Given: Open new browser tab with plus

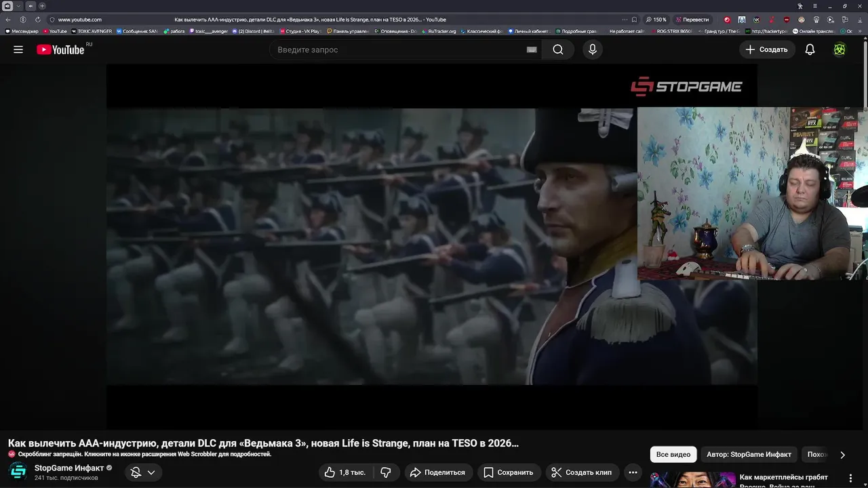Looking at the screenshot, I should [x=42, y=6].
